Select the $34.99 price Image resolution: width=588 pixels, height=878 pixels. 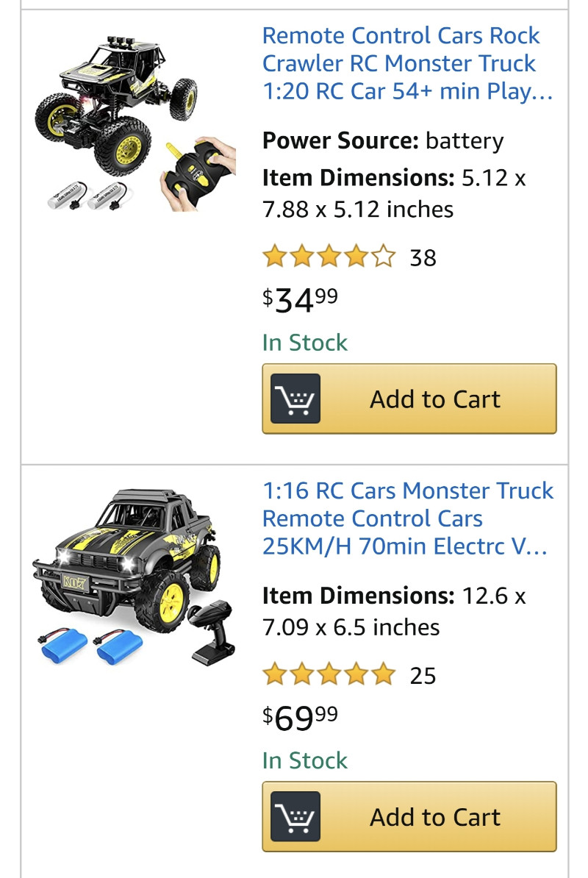coord(301,299)
